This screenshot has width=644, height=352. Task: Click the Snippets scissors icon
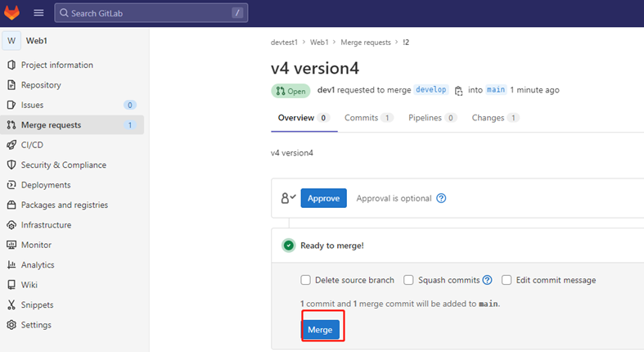pyautogui.click(x=11, y=305)
